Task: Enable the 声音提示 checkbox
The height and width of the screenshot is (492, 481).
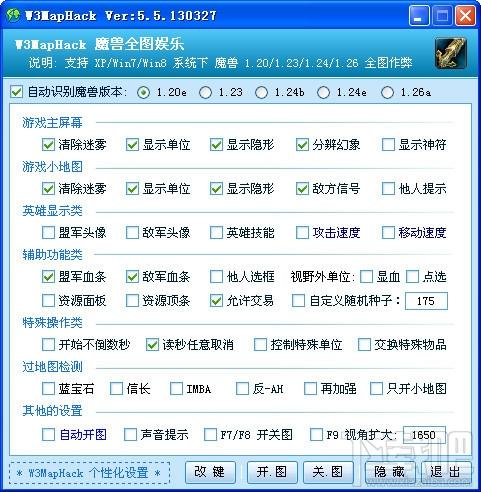Action: pos(130,435)
